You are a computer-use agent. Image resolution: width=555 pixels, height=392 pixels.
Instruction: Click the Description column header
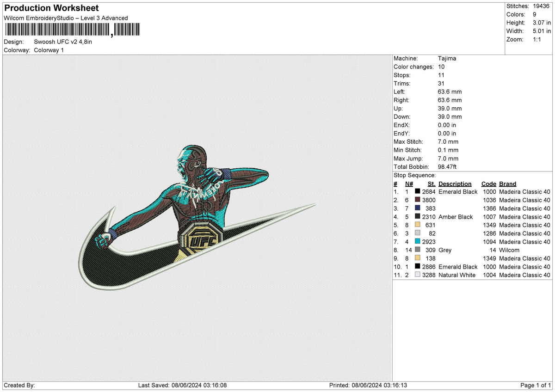[x=455, y=184]
